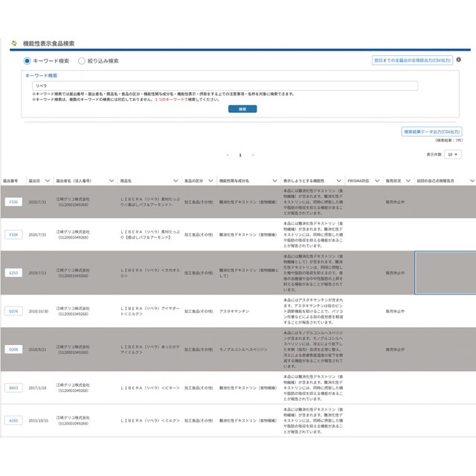Expand the 届出日 column header chevron

tap(47, 180)
